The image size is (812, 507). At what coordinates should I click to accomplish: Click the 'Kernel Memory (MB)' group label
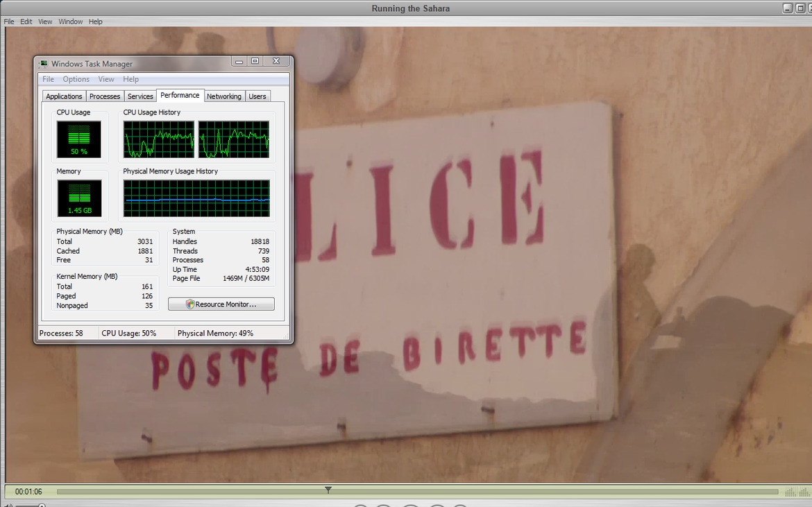coord(87,276)
